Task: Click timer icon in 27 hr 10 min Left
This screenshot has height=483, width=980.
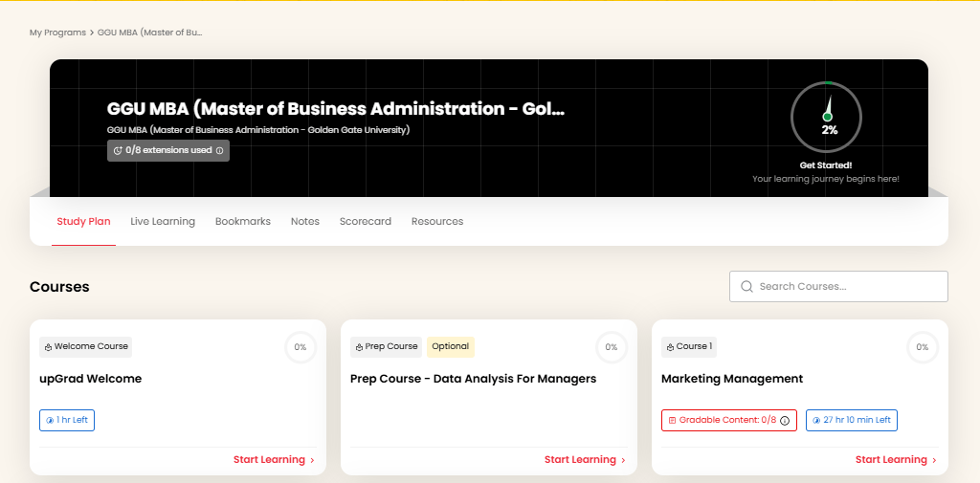Action: click(x=816, y=421)
